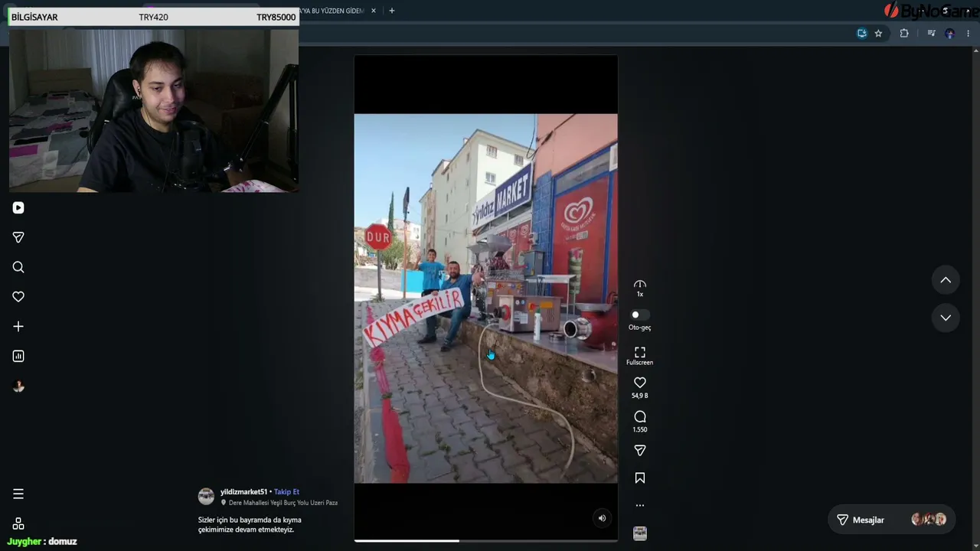Open the reel in Fullscreen
The width and height of the screenshot is (980, 551).
(x=640, y=356)
